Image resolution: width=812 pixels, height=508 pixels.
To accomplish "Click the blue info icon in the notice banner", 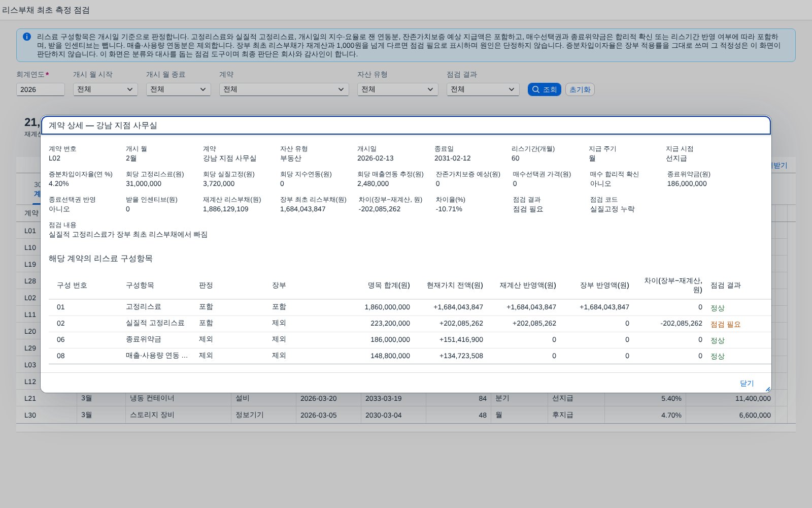I will coord(27,37).
